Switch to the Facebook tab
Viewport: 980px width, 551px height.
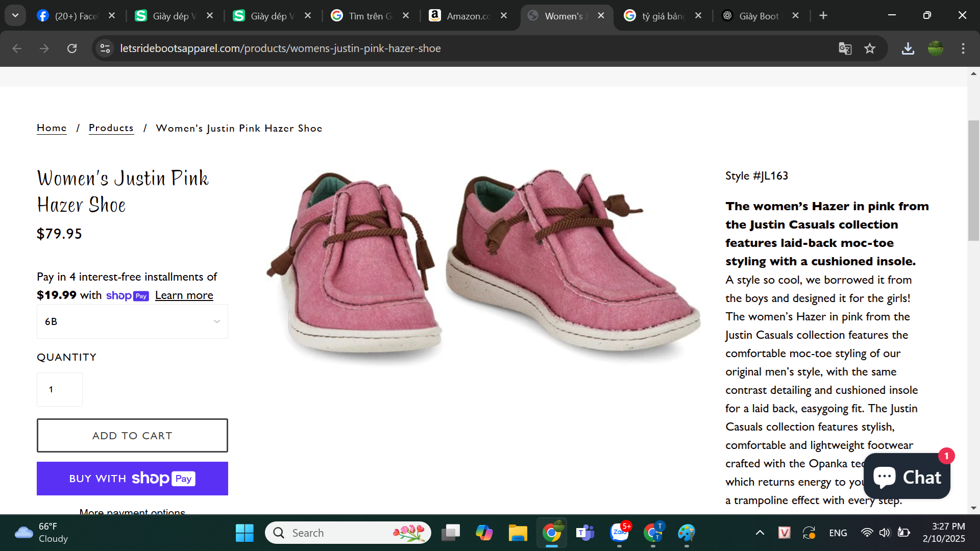point(75,16)
